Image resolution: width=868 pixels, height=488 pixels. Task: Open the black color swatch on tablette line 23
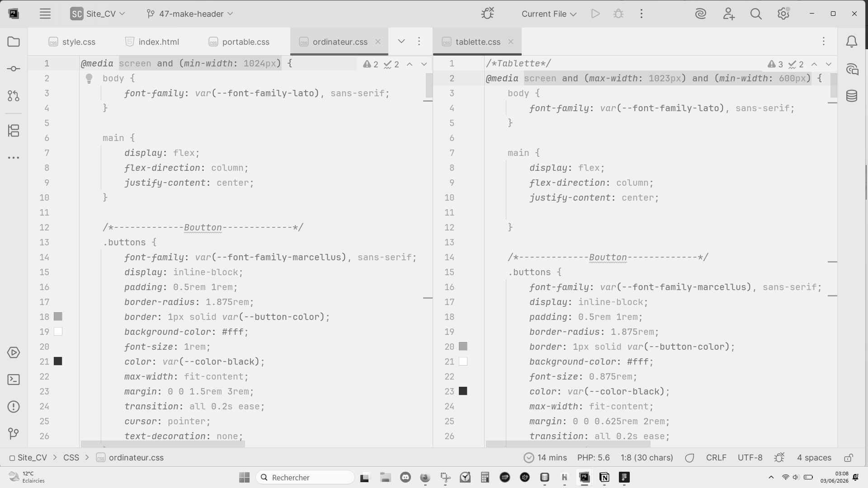tap(463, 391)
